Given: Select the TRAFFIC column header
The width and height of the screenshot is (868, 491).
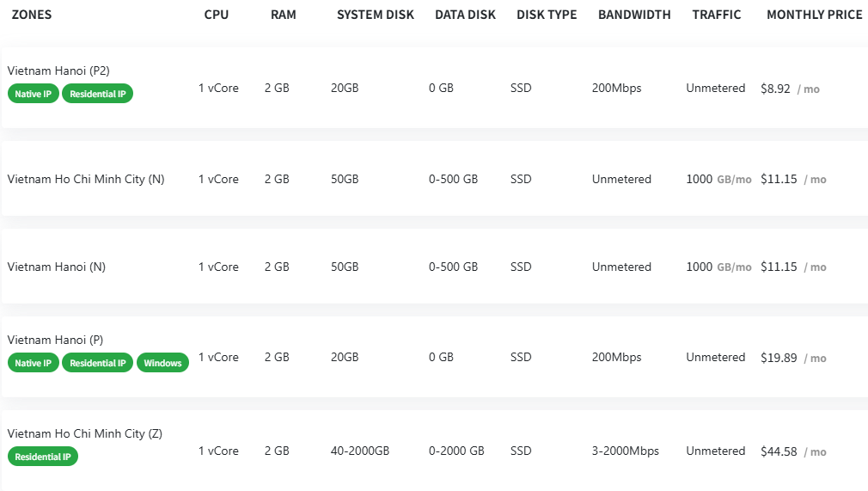Looking at the screenshot, I should coord(717,15).
